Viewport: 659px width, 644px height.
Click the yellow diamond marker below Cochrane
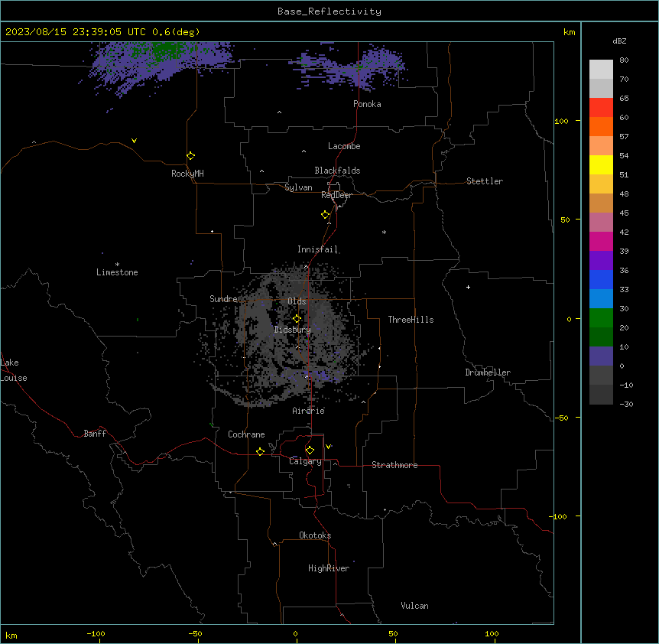tap(260, 451)
